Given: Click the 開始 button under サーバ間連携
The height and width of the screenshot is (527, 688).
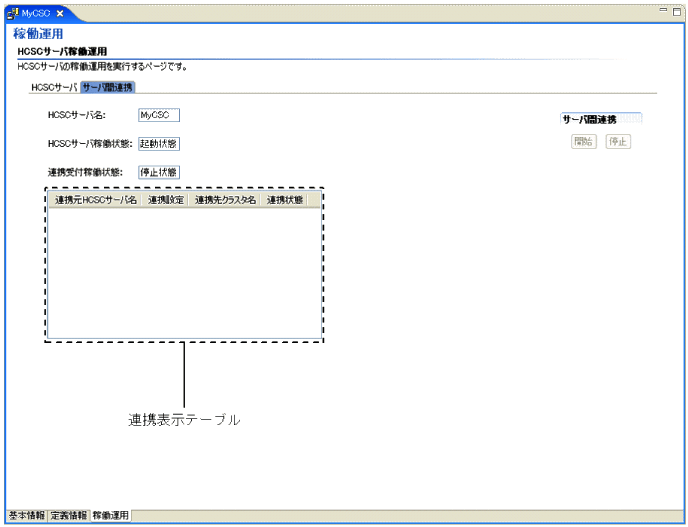Looking at the screenshot, I should coord(584,141).
